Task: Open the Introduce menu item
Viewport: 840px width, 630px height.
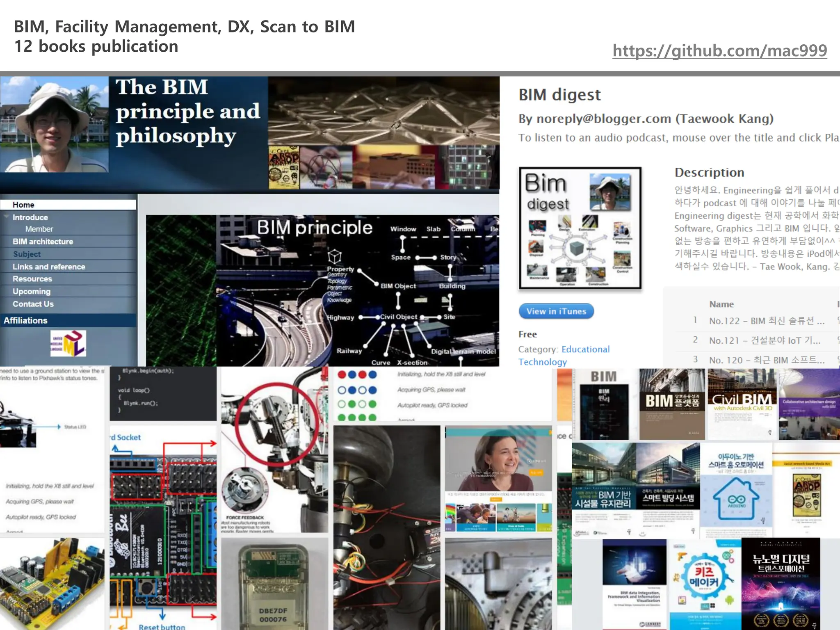Action: (x=30, y=217)
